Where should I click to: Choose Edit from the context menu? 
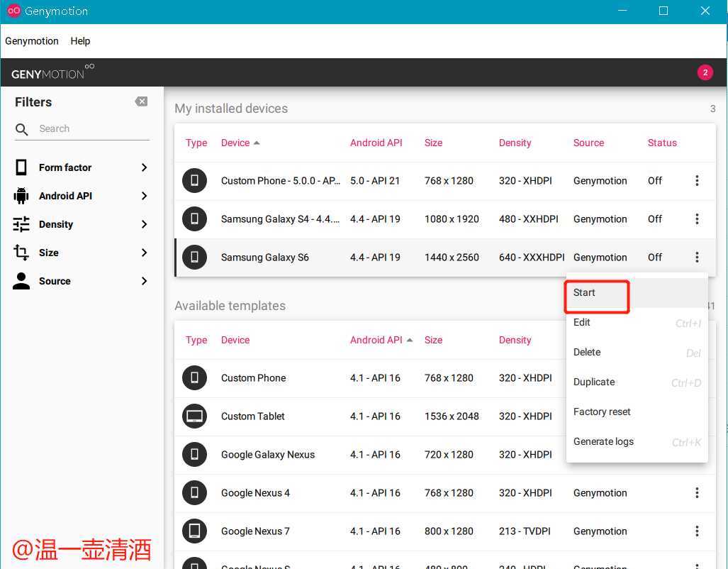coord(637,322)
